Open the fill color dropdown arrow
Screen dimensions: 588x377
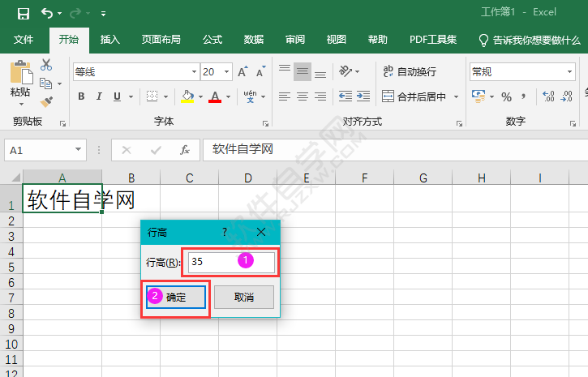point(200,96)
